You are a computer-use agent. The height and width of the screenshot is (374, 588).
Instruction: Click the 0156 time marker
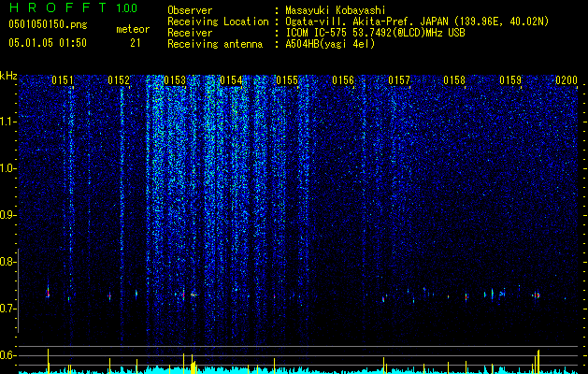tap(343, 80)
